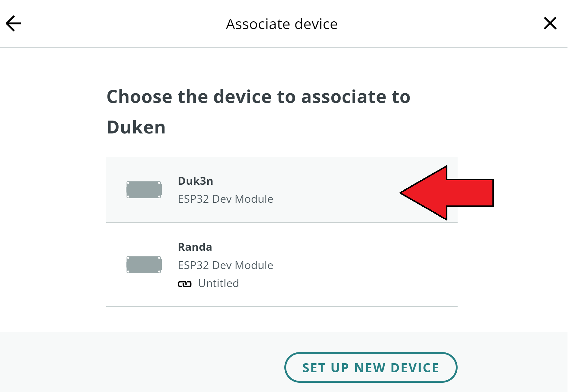
Task: Click the link icon beside Untitled
Action: tap(184, 284)
